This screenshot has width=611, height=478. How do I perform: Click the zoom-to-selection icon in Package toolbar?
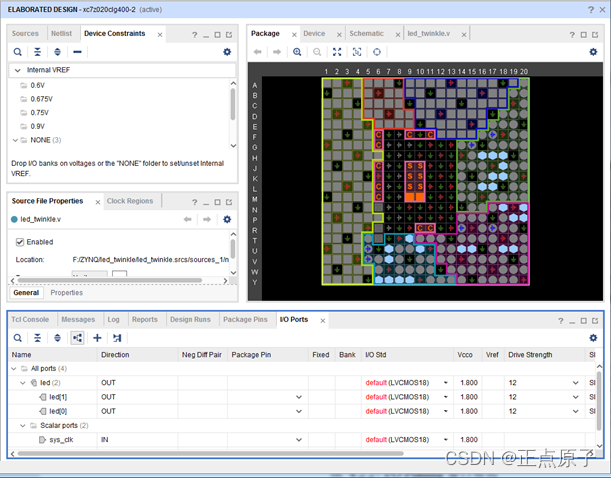tap(357, 52)
